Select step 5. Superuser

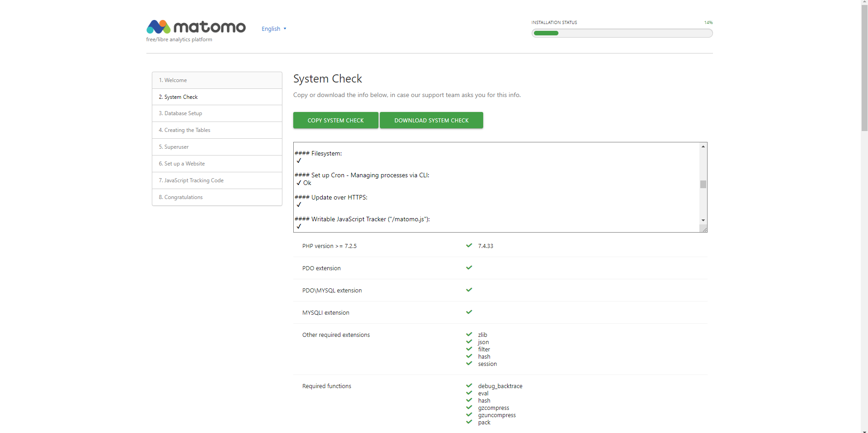pyautogui.click(x=217, y=147)
